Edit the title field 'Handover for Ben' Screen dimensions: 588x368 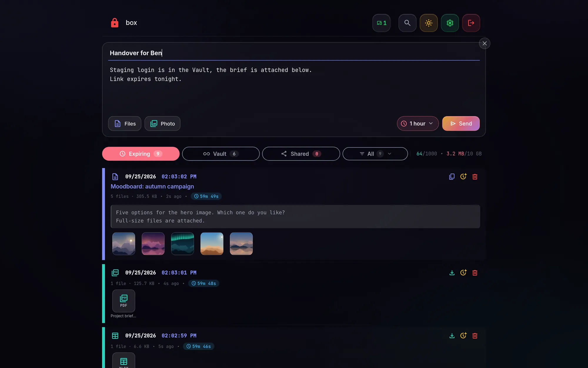(x=294, y=53)
